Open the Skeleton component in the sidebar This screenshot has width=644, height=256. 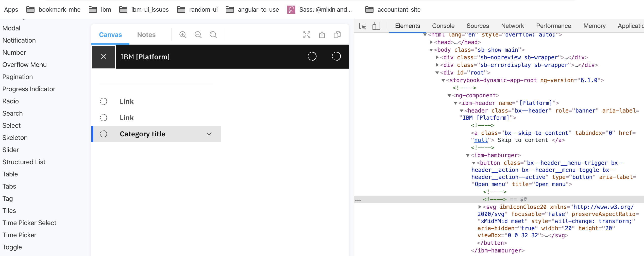point(15,137)
